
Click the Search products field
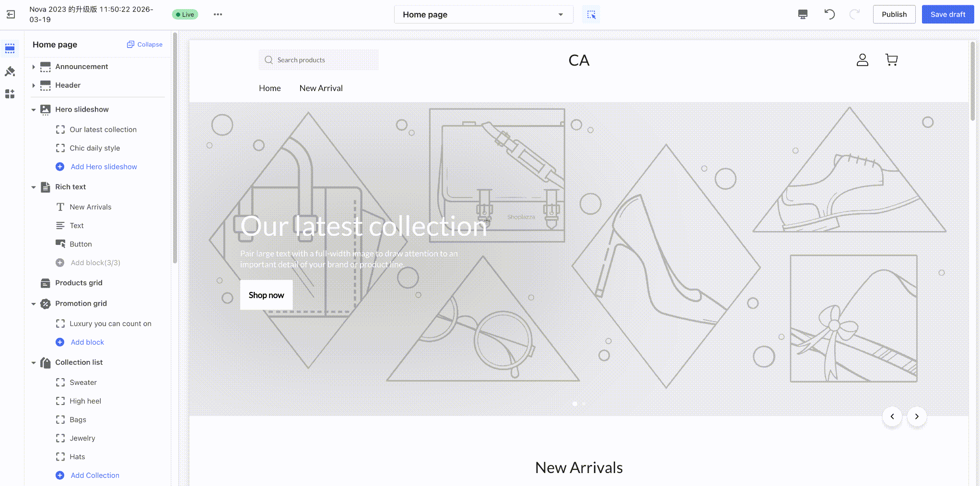pos(318,60)
